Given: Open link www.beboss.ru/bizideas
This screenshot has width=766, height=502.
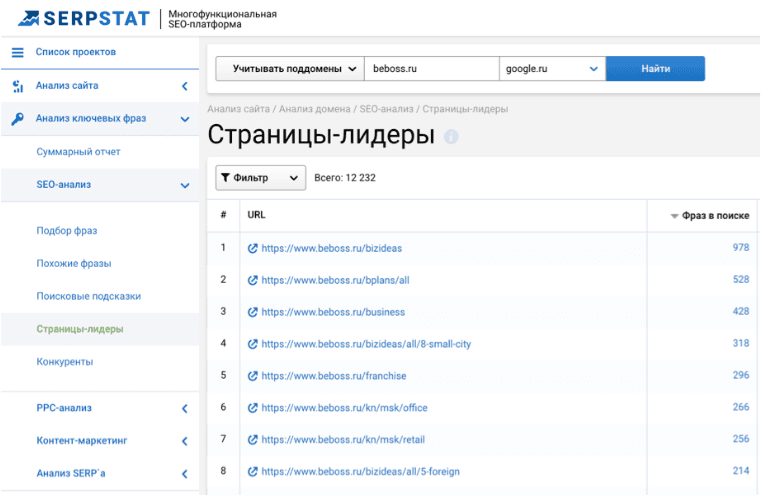Looking at the screenshot, I should [332, 249].
